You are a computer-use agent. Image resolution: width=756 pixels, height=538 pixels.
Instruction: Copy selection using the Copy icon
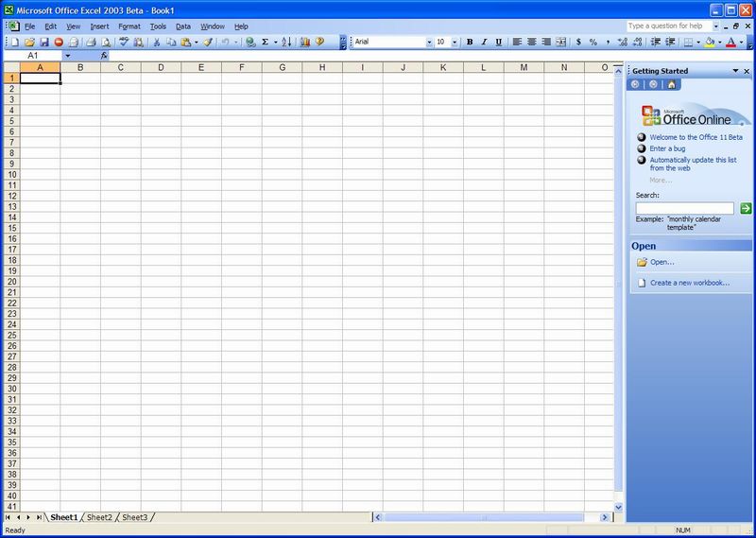171,42
